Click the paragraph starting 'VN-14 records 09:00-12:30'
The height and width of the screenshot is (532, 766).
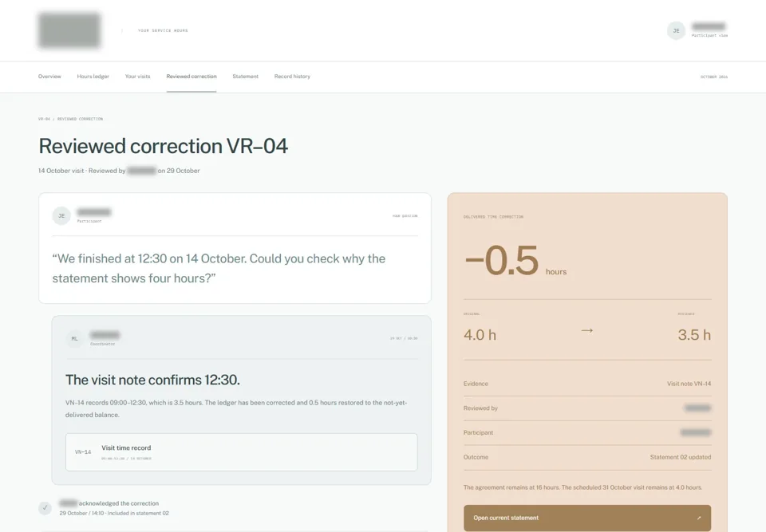[x=236, y=408]
